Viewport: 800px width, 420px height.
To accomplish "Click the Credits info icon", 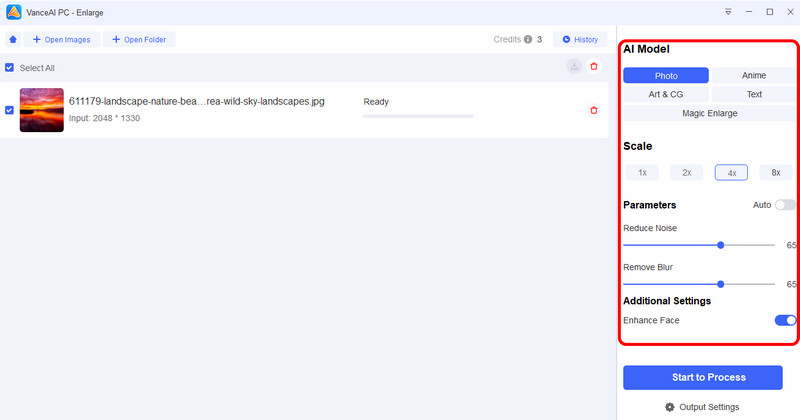I will click(528, 40).
